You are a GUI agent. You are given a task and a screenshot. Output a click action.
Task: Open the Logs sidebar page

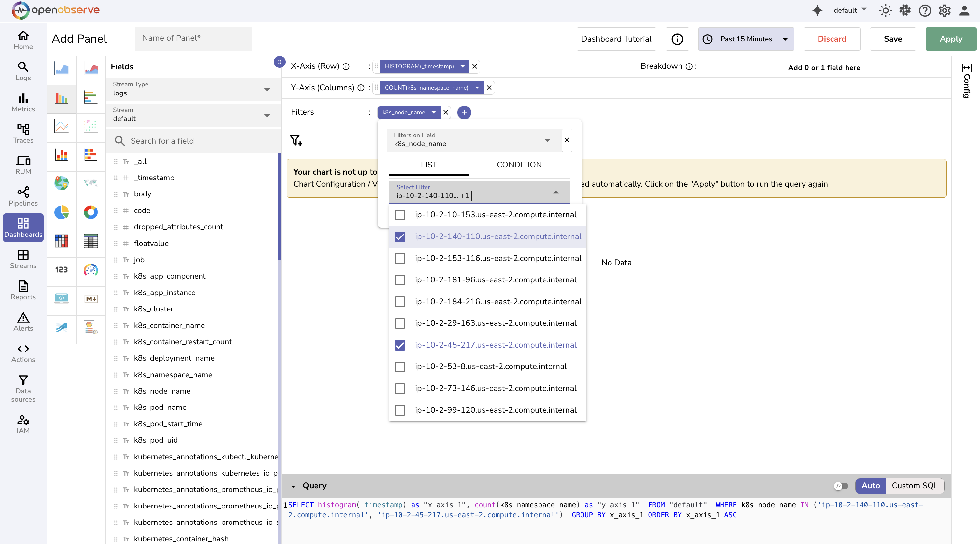coord(23,71)
